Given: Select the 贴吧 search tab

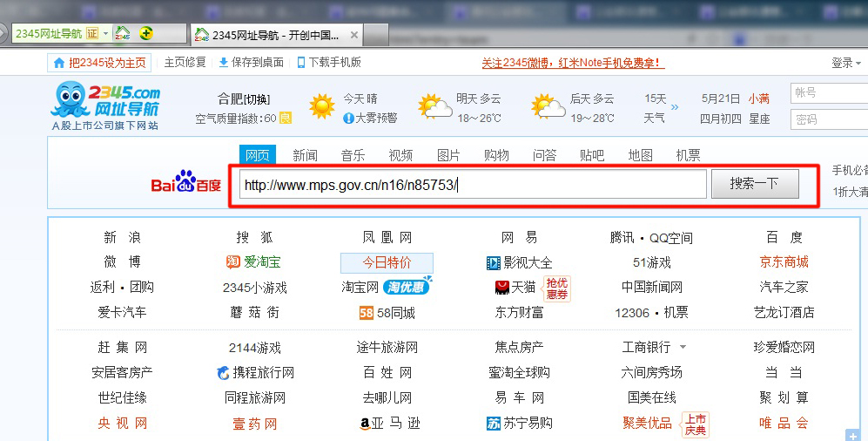Looking at the screenshot, I should (592, 155).
